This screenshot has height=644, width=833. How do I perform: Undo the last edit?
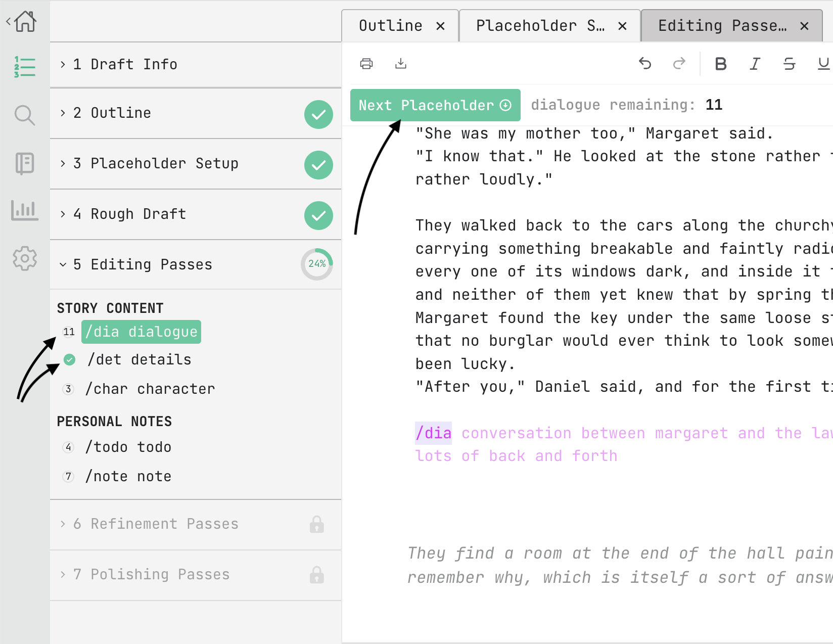(645, 64)
